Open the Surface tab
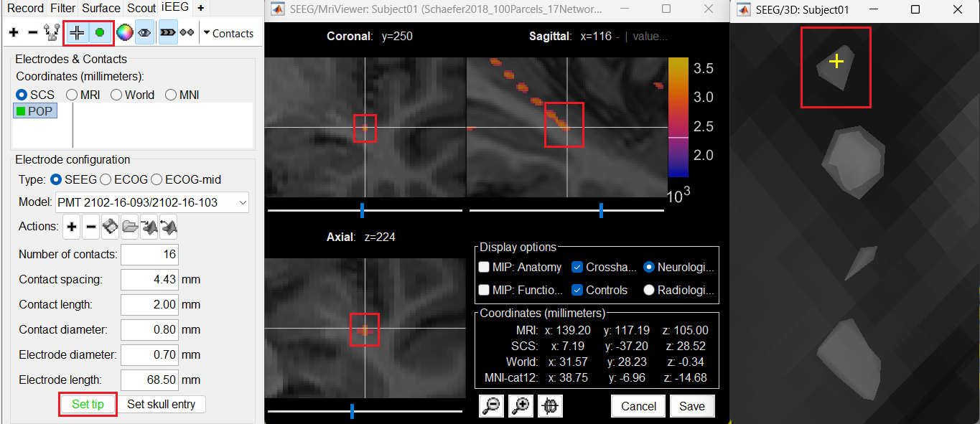 (x=101, y=8)
